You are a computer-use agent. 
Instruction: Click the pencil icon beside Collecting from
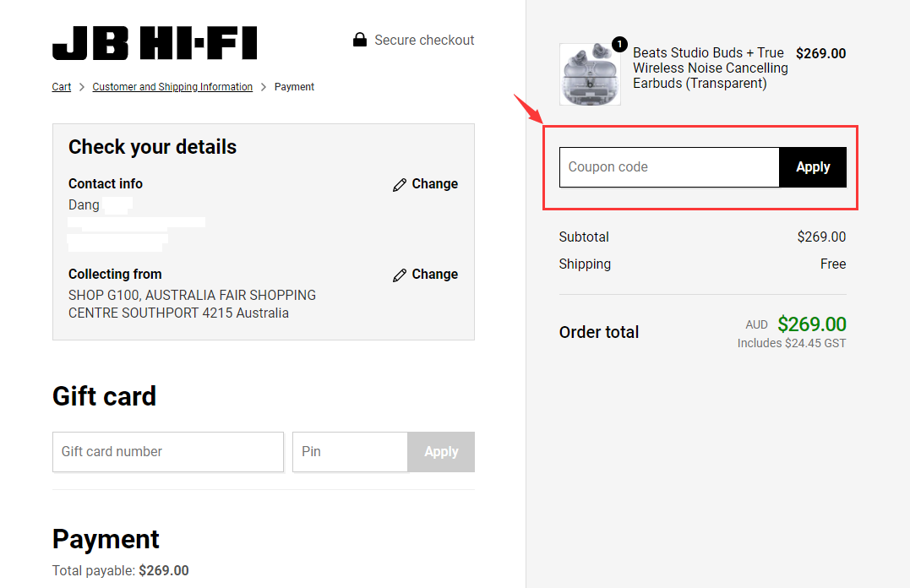[400, 275]
